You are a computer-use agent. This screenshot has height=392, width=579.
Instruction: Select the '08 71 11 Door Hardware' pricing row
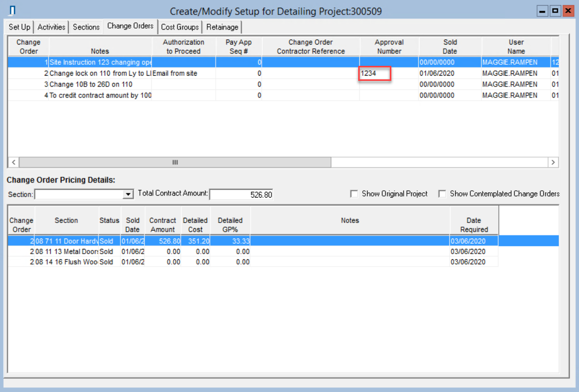click(283, 241)
